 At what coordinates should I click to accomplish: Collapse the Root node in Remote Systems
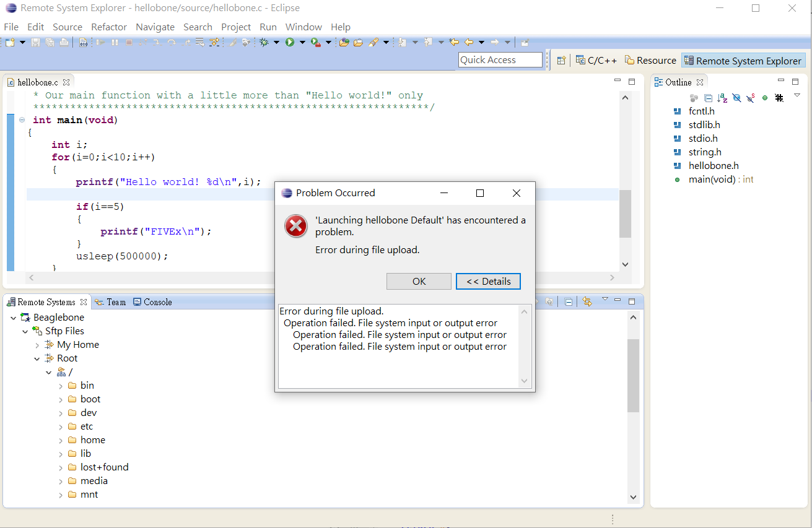[37, 358]
